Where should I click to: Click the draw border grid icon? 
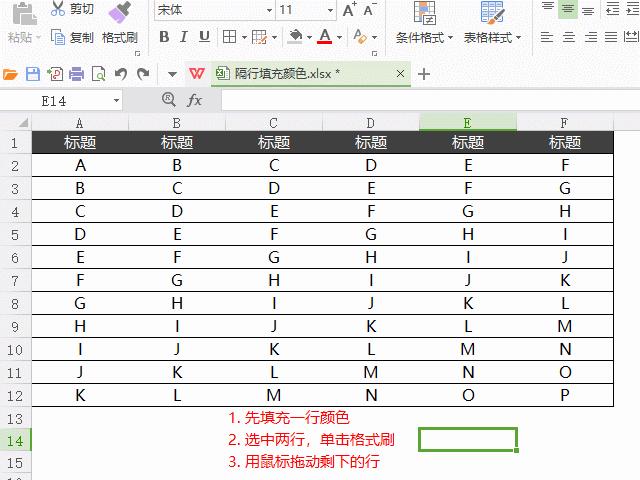pos(259,37)
